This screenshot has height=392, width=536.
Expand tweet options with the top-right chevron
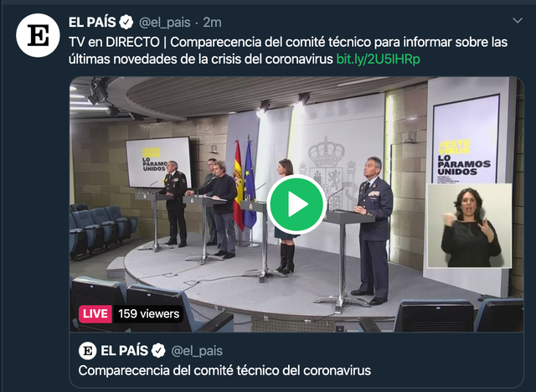pos(518,20)
